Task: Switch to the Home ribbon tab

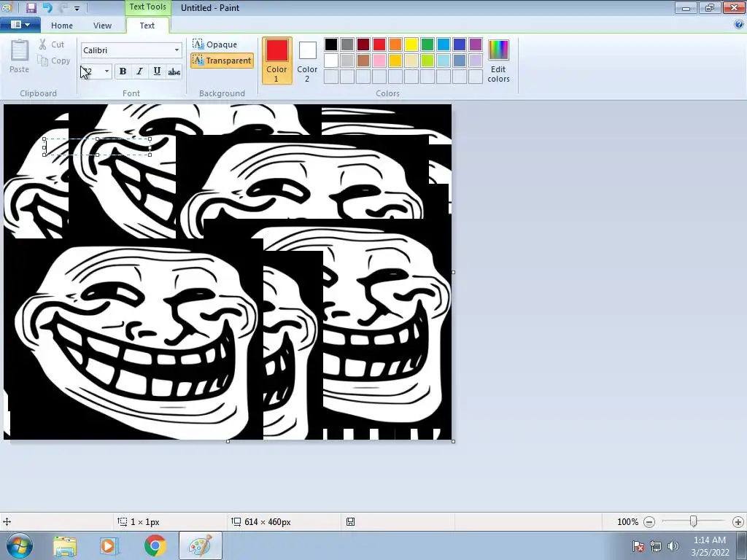Action: coord(62,26)
